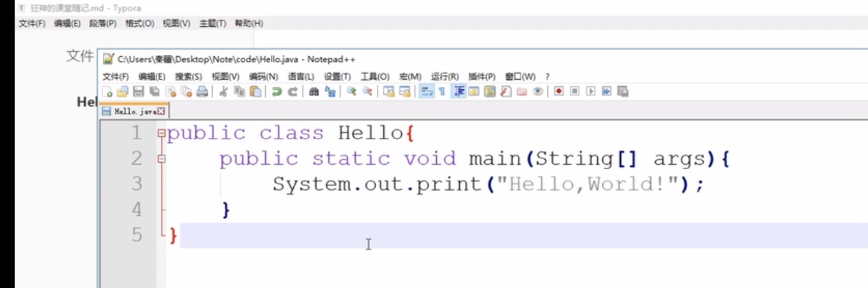This screenshot has width=868, height=288.
Task: Open the Function List toolbar icon
Action: [x=506, y=91]
